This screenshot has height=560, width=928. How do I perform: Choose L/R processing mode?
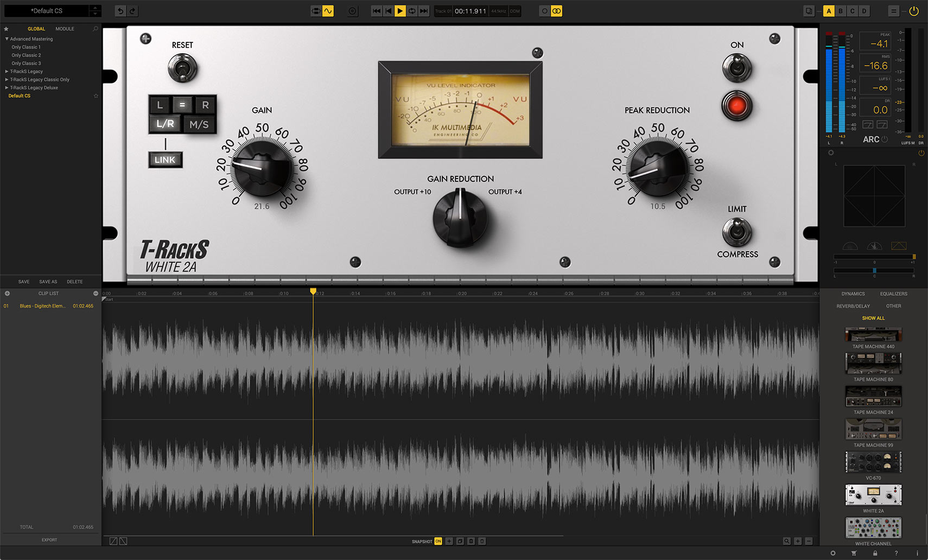point(166,124)
